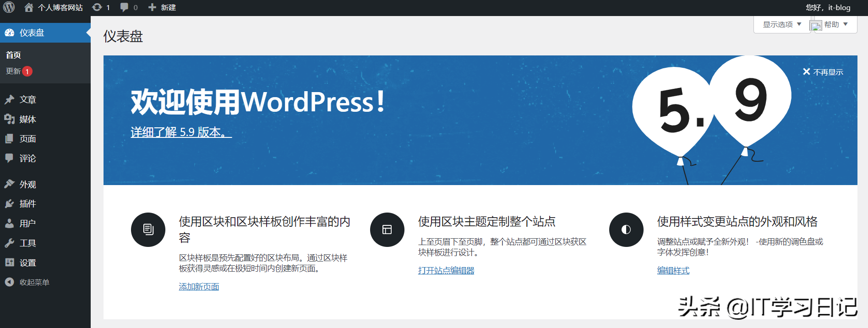Select 仪表盘 in the sidebar menu
The height and width of the screenshot is (328, 868).
pyautogui.click(x=45, y=33)
